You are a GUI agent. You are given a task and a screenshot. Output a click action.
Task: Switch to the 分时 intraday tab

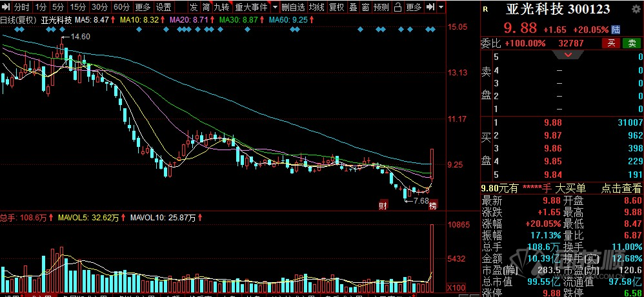pos(21,7)
